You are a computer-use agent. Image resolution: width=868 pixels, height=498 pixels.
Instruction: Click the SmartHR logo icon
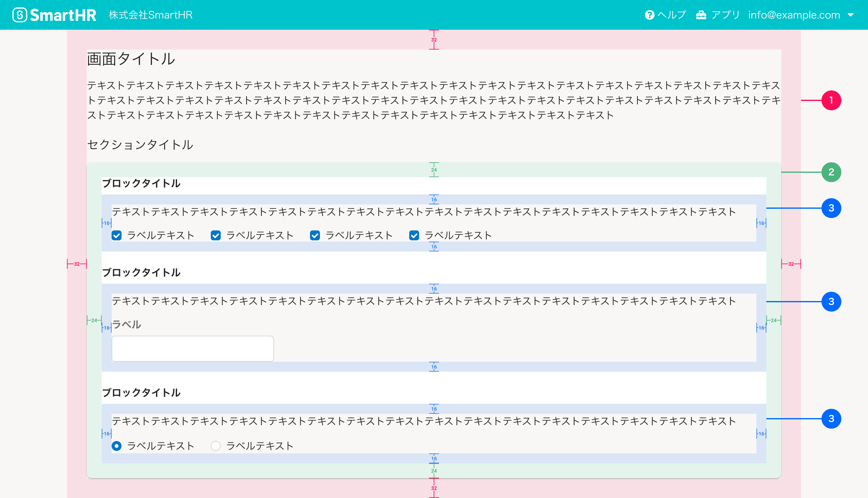click(x=20, y=15)
